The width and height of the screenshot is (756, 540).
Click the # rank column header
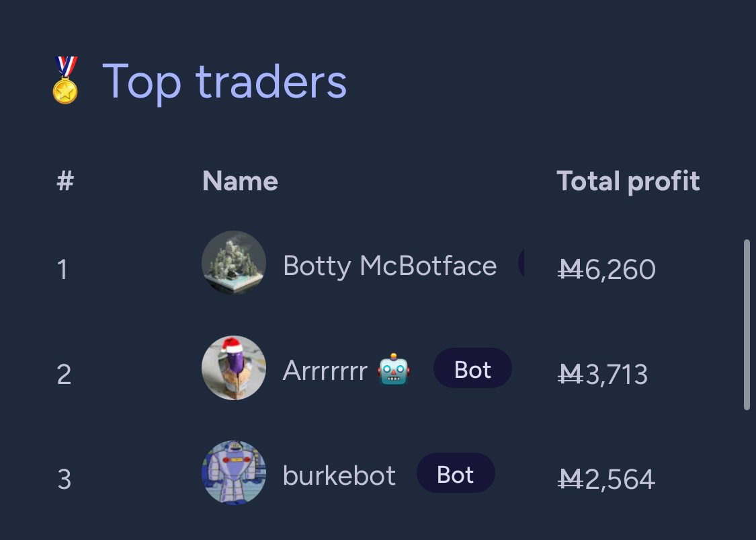pyautogui.click(x=65, y=181)
